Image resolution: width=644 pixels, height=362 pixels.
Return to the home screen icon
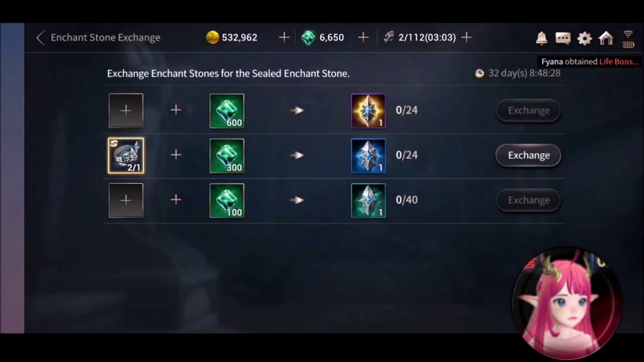606,38
